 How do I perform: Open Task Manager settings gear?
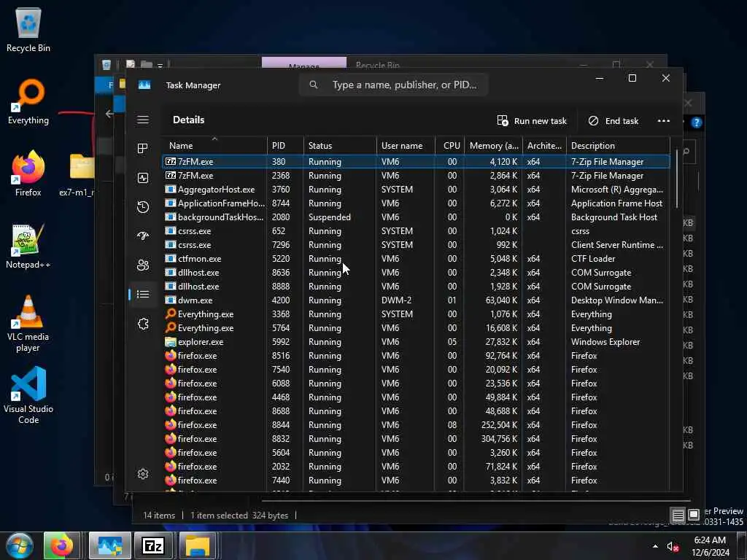pos(143,474)
